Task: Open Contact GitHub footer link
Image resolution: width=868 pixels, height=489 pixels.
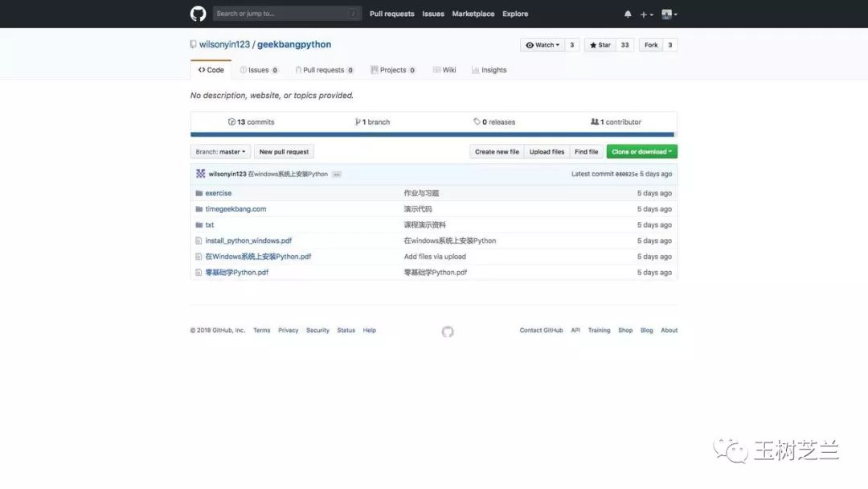Action: tap(542, 330)
